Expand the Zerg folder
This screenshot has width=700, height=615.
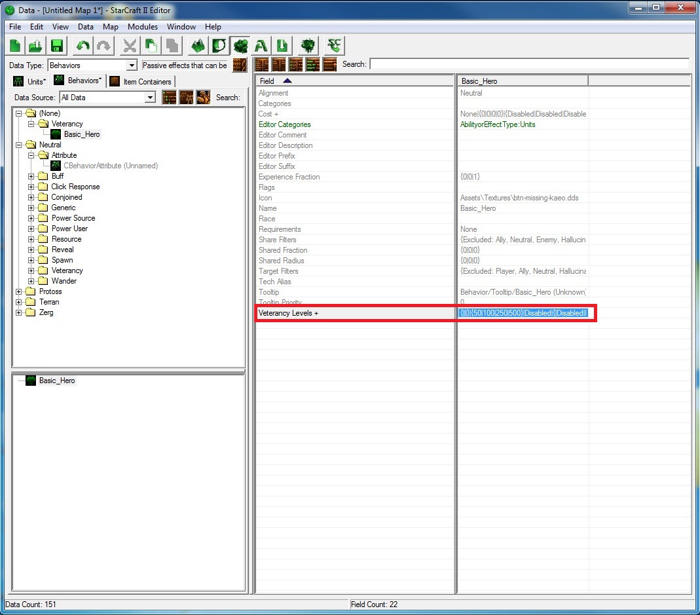coord(19,312)
